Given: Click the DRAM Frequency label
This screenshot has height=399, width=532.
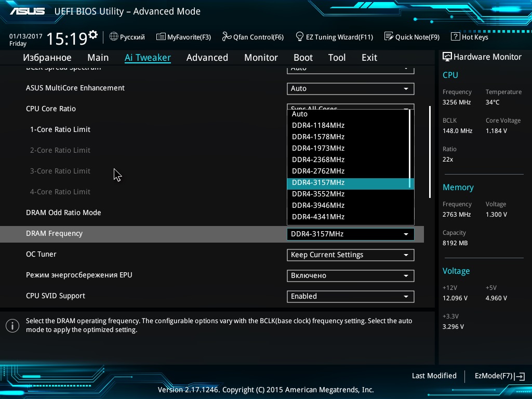Looking at the screenshot, I should pyautogui.click(x=54, y=233).
